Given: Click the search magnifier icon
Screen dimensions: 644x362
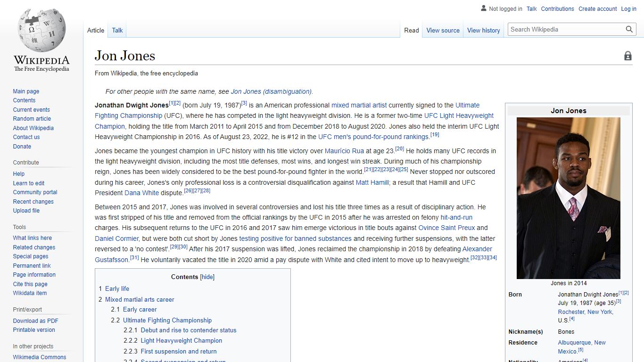Looking at the screenshot, I should point(629,29).
